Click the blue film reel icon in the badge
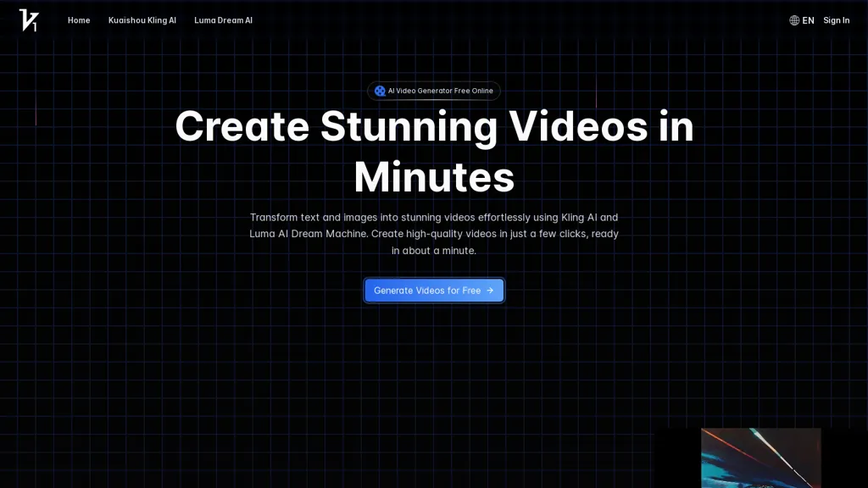This screenshot has height=488, width=868. 380,91
